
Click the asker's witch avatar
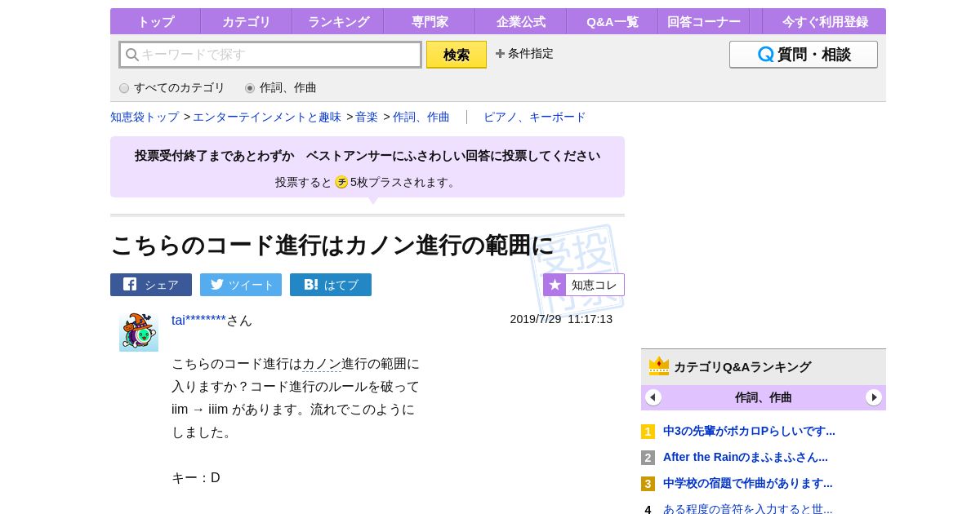tap(139, 332)
